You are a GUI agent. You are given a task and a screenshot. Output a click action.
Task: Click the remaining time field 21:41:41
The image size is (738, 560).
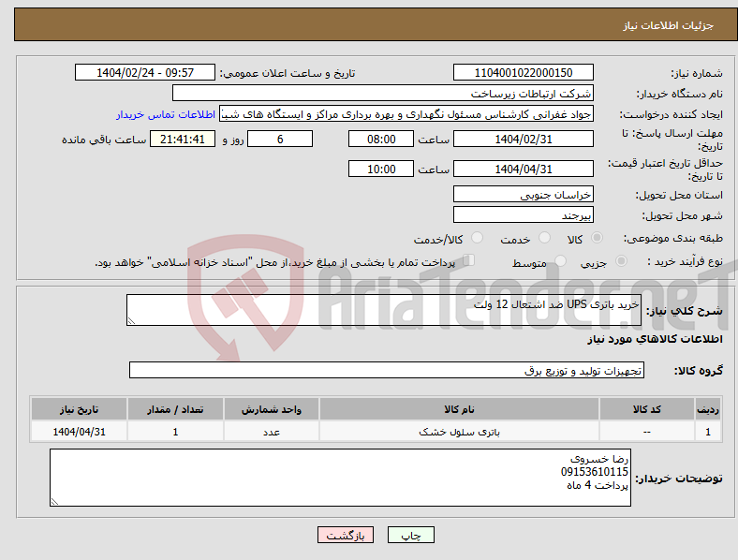(183, 139)
